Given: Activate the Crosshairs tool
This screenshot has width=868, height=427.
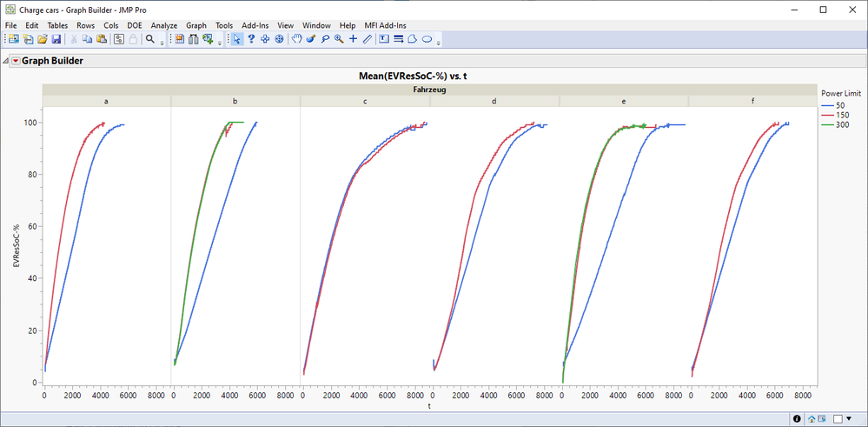Looking at the screenshot, I should pyautogui.click(x=353, y=39).
